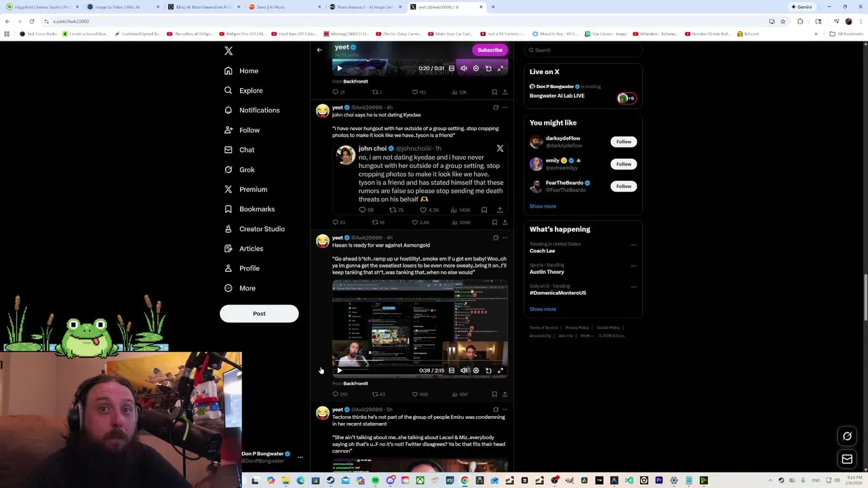Open account menu for Don P Bongwater
The width and height of the screenshot is (868, 488).
(x=300, y=457)
